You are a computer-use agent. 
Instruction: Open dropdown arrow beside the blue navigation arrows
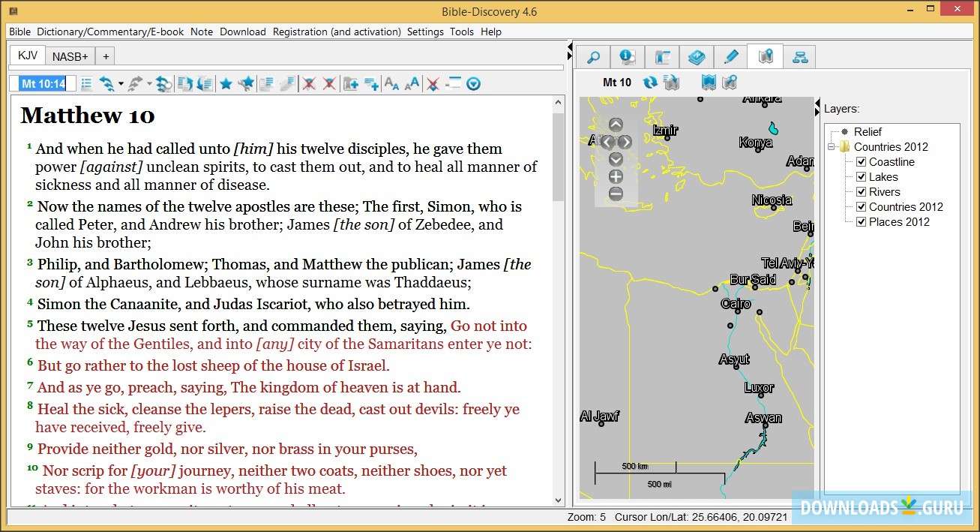(x=121, y=84)
